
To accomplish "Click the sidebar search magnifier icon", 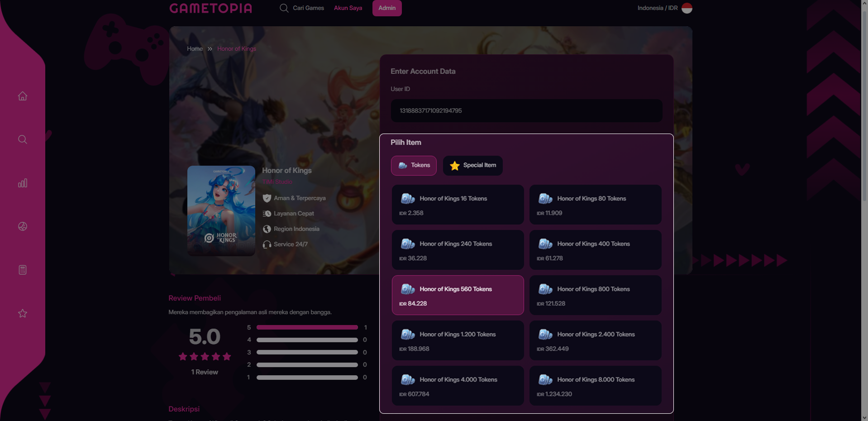I will 23,139.
